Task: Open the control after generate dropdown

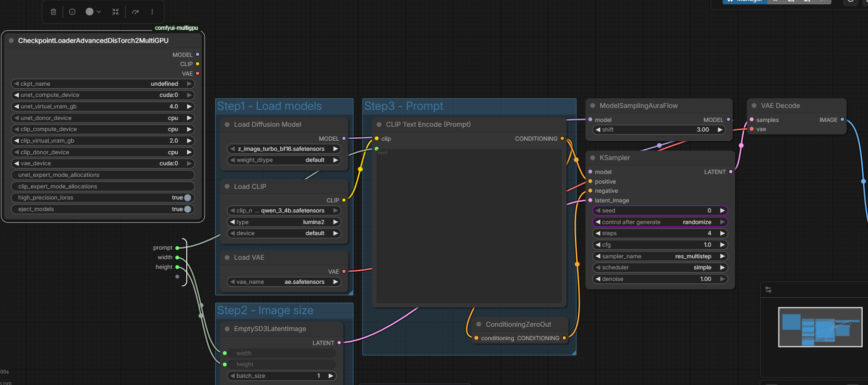Action: pos(660,222)
